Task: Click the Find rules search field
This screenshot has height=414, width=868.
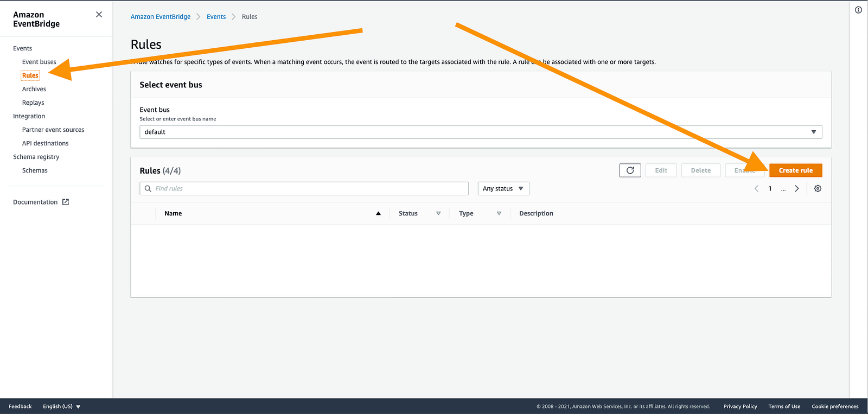Action: pos(304,189)
